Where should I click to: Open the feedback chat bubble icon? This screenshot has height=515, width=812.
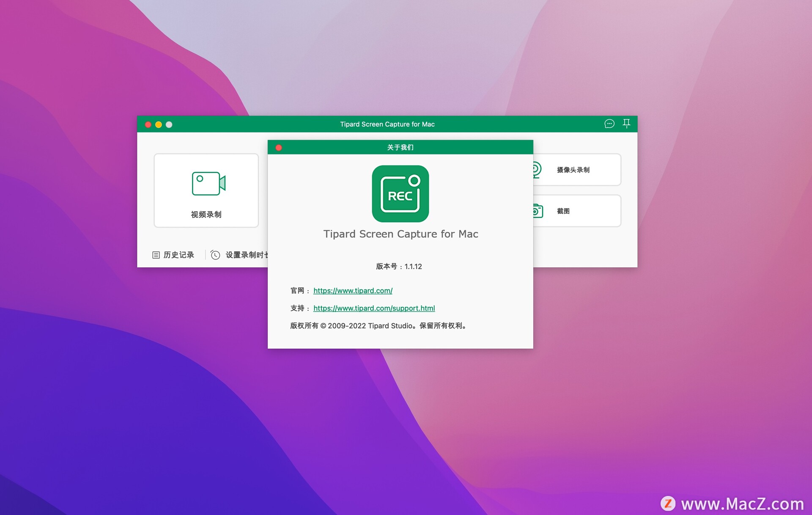(x=609, y=124)
